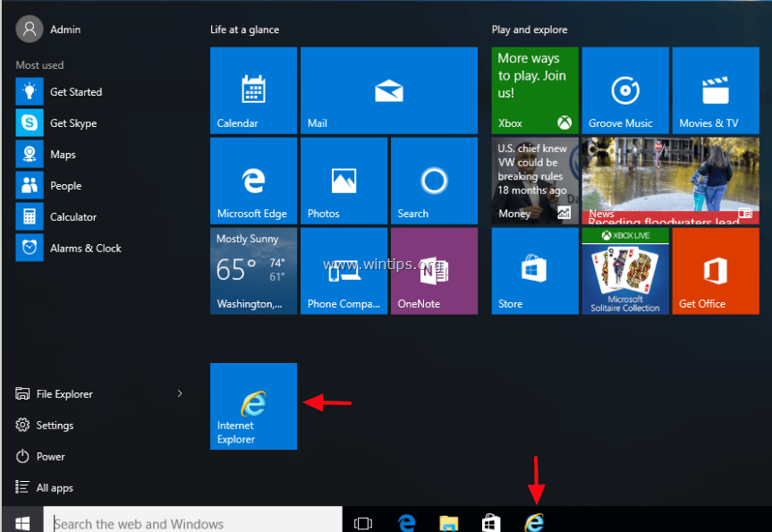Viewport: 772px width, 532px height.
Task: Click the Windows Start button
Action: click(22, 521)
